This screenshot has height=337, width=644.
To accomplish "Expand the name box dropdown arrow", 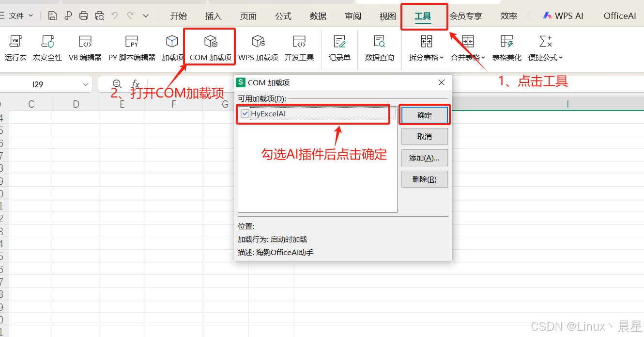I will click(x=86, y=84).
